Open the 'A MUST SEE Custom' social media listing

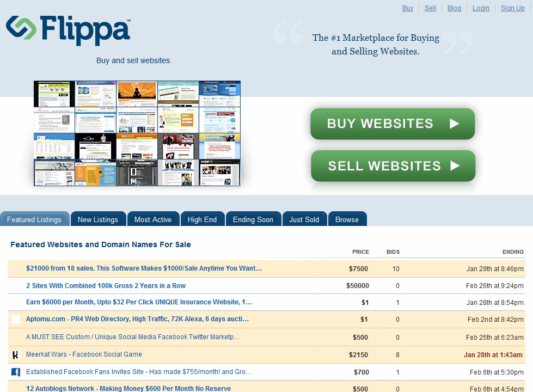133,337
